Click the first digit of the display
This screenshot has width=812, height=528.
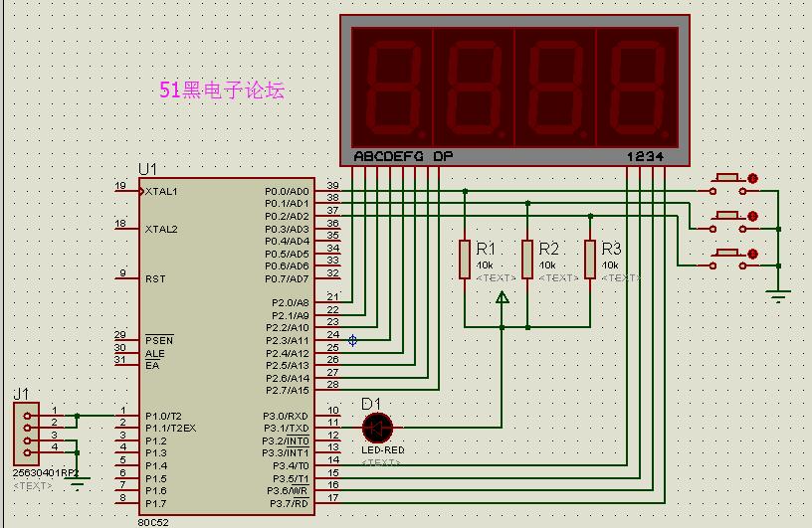tap(392, 88)
